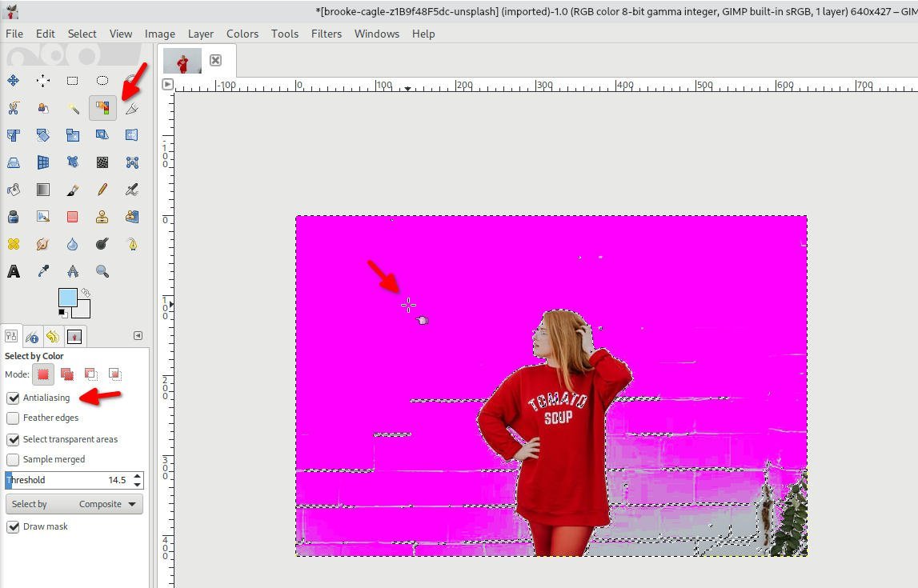
Task: Select the Zoom tool
Action: coord(102,270)
